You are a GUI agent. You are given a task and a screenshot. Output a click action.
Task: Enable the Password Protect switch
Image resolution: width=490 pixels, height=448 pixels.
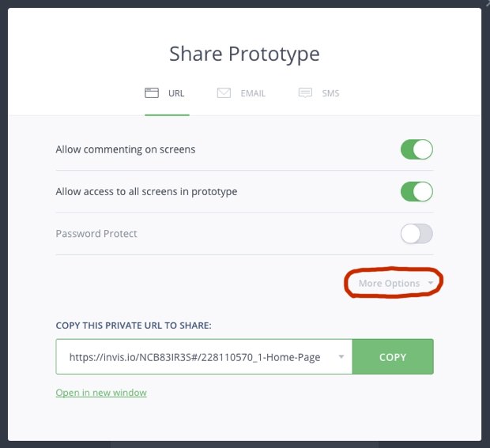416,234
